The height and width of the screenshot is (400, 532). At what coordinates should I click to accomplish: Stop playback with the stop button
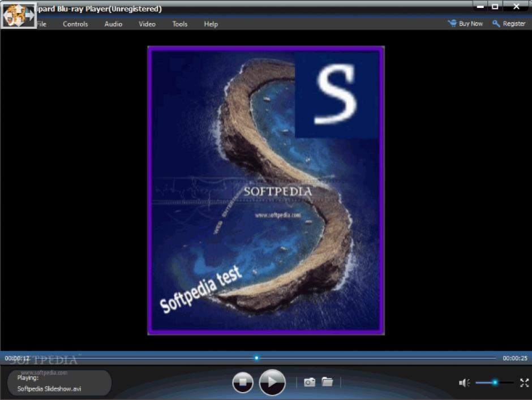(243, 382)
